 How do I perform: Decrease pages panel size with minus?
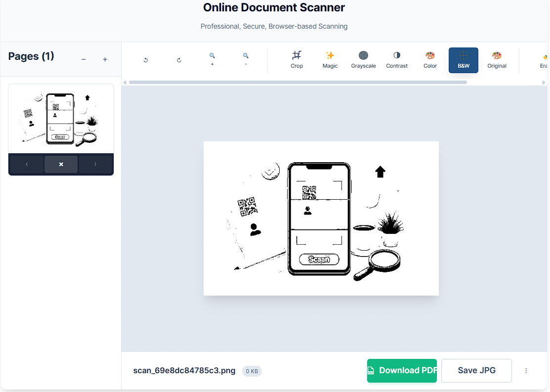[84, 59]
